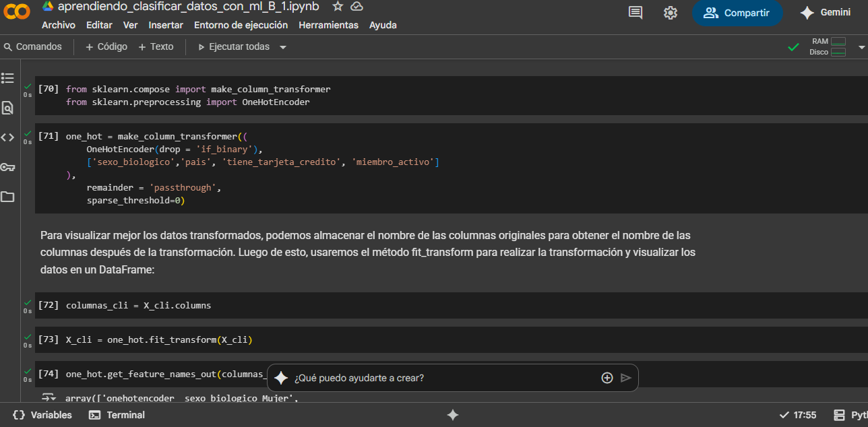Click the run status check of cell 70
The height and width of the screenshot is (427, 868).
(27, 87)
